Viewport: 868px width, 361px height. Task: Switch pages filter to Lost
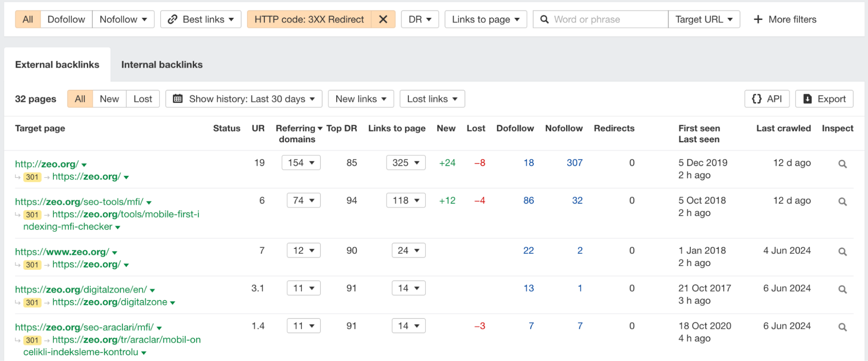click(x=143, y=99)
